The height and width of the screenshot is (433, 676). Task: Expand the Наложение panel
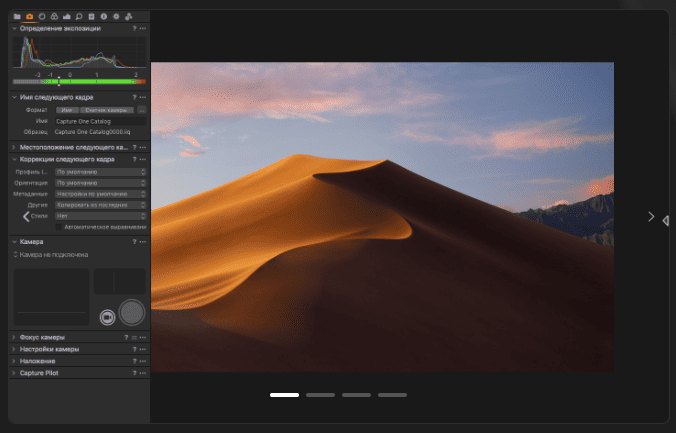tap(14, 361)
